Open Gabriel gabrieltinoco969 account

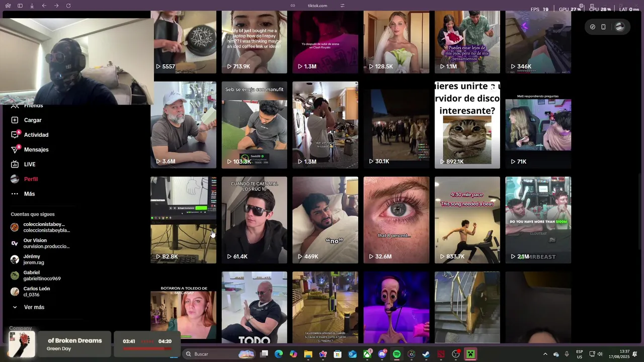point(41,276)
